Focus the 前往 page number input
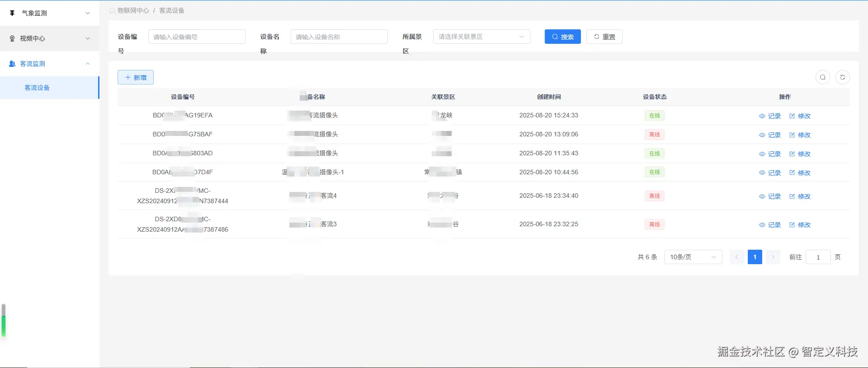 point(818,257)
